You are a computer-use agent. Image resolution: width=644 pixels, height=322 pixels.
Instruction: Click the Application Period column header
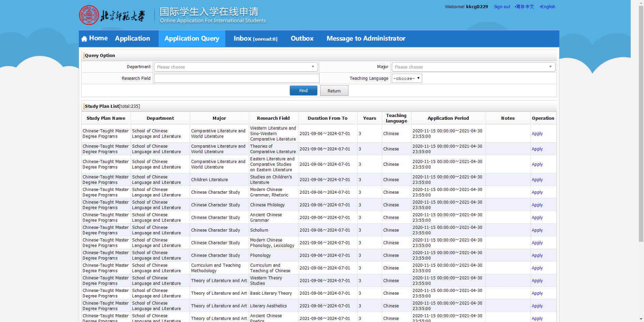point(448,118)
